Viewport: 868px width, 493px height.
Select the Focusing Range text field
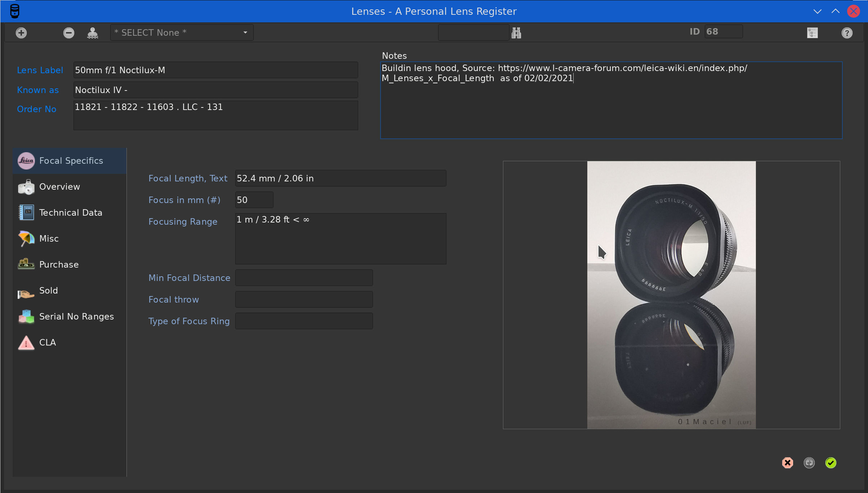(340, 238)
